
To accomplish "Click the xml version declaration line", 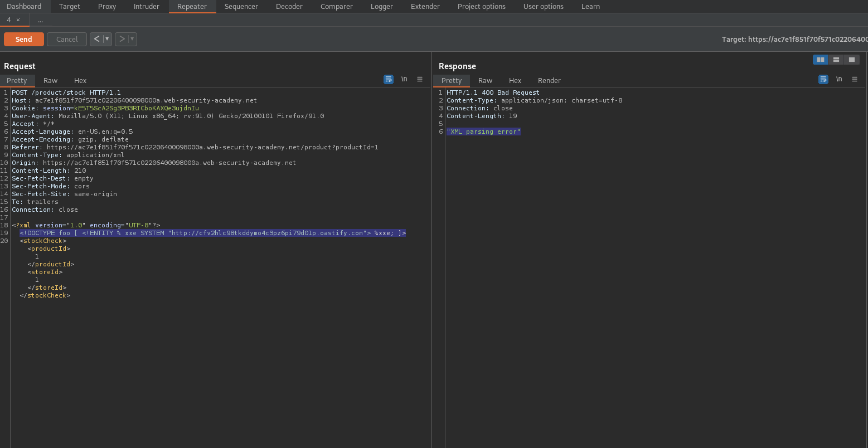I will tap(86, 225).
